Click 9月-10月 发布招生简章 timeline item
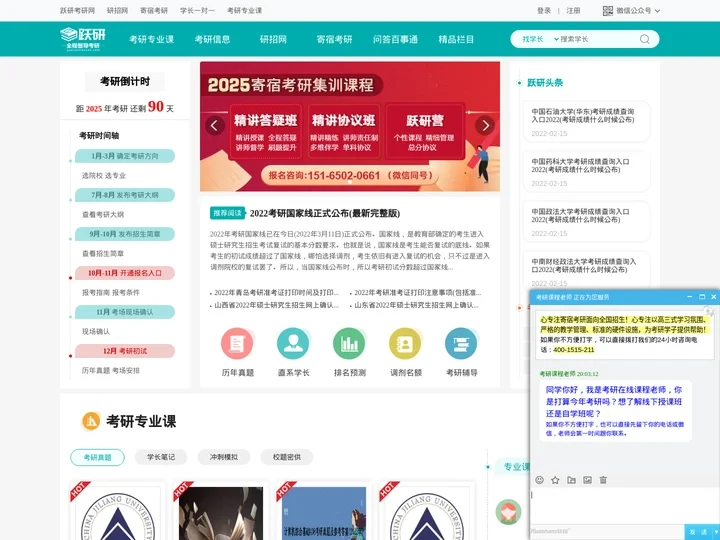 coord(125,234)
